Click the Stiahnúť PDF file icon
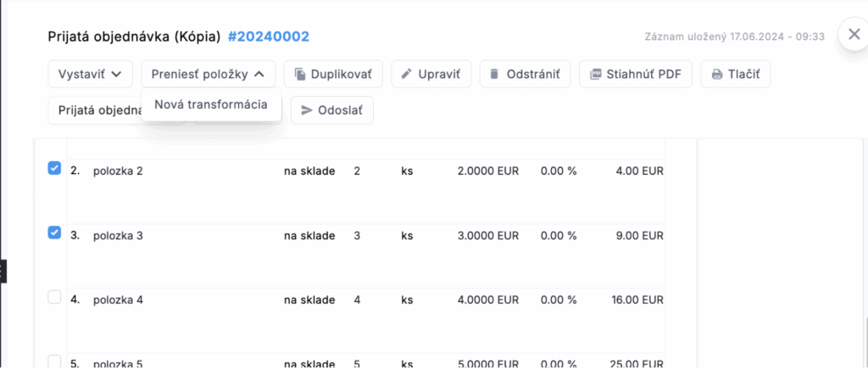868x381 pixels. (595, 74)
